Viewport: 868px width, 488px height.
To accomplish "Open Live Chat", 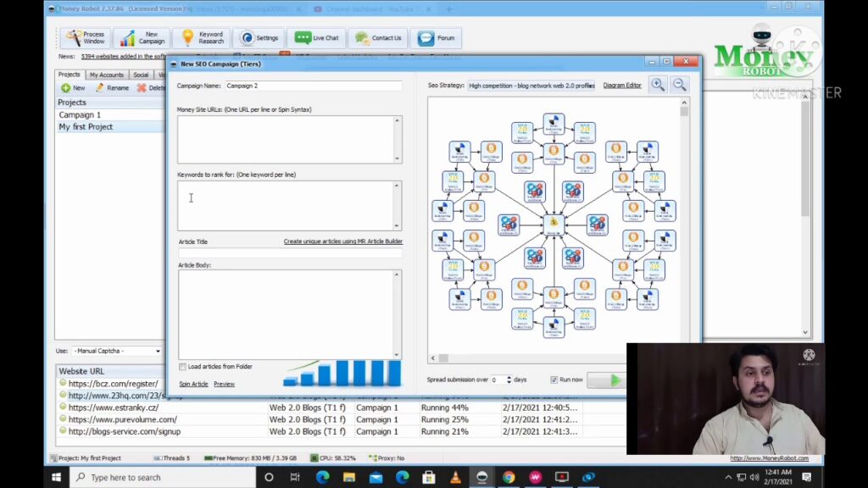I will click(x=317, y=37).
